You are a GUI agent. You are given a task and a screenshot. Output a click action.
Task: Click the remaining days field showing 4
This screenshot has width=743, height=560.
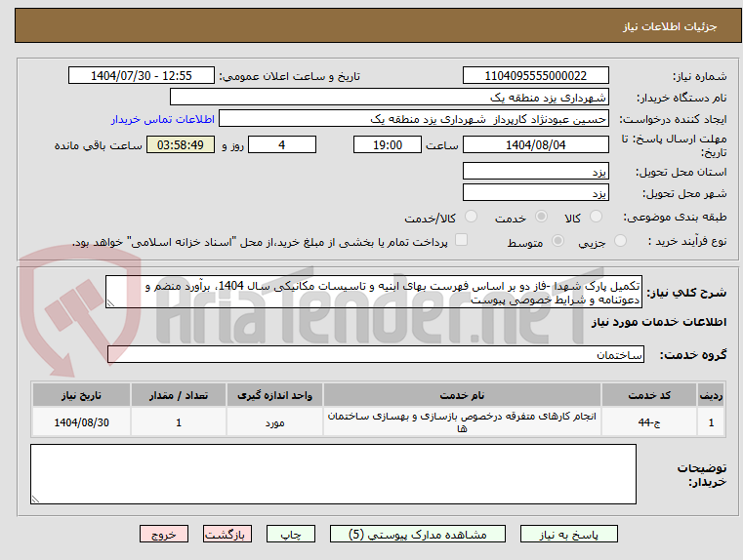(x=282, y=144)
